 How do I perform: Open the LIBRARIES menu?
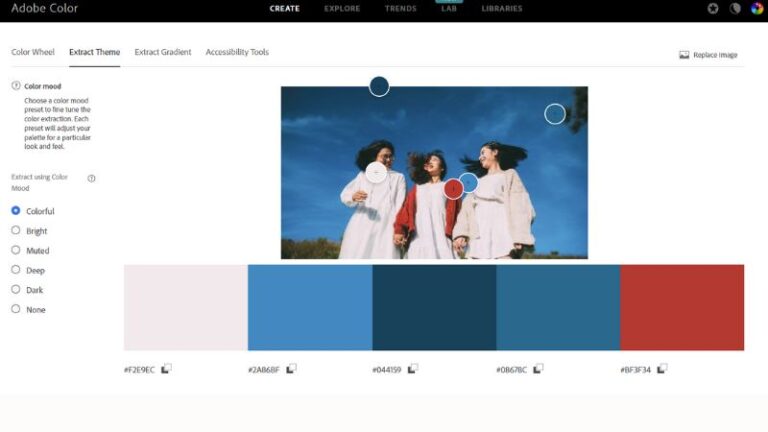502,8
